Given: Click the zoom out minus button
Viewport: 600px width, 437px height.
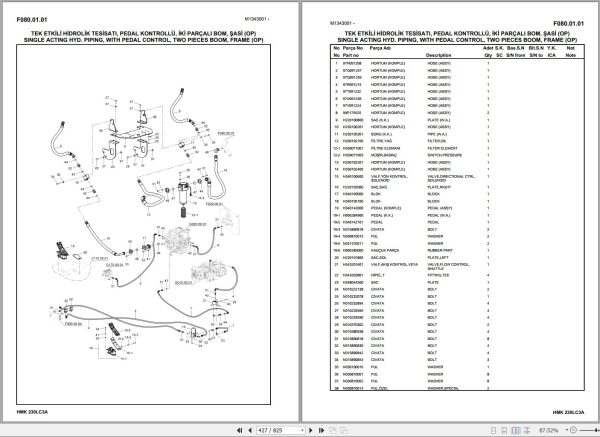Looking at the screenshot, I should pos(573,430).
